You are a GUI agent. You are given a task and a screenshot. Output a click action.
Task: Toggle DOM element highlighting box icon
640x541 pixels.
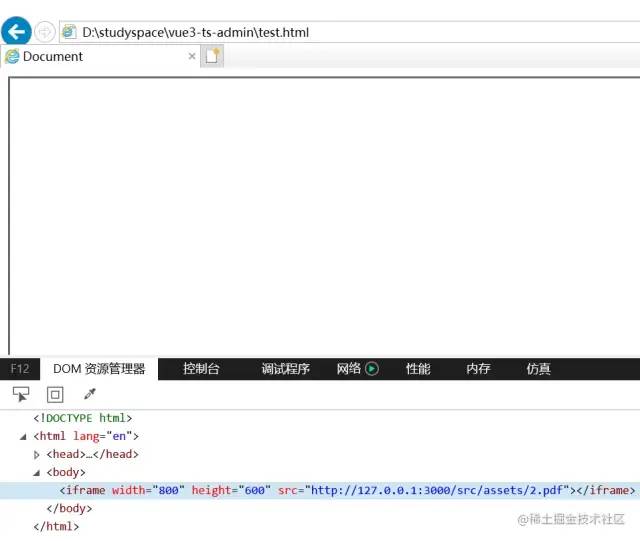tap(55, 394)
